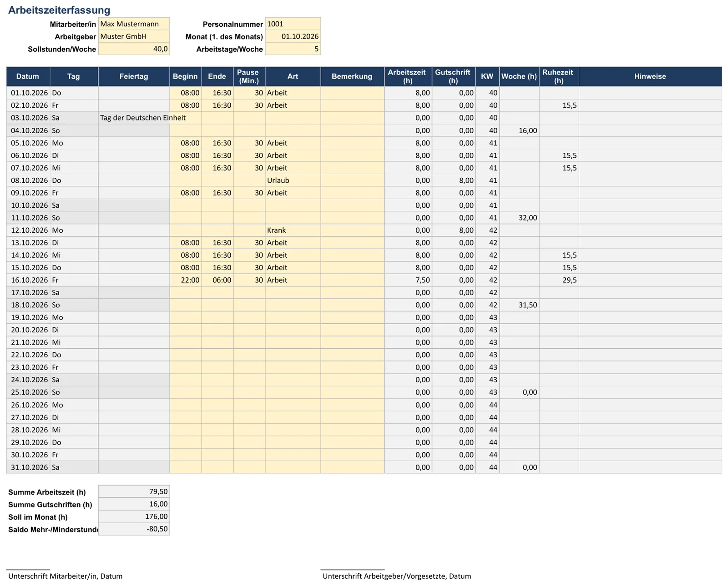Viewport: 728px width, 586px height.
Task: Select the Ende time 06:00 on 16.10.2026
Action: tap(217, 280)
